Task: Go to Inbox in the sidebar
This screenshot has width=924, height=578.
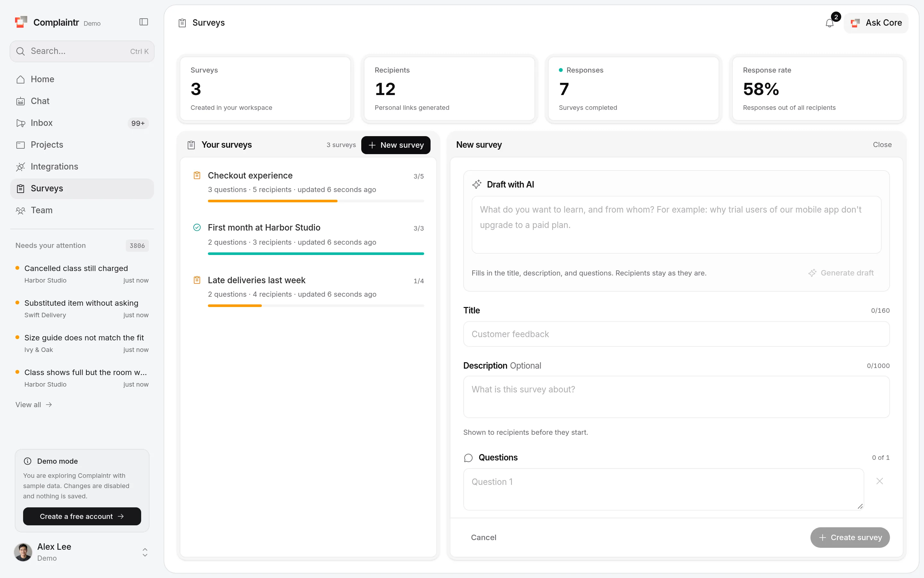Action: pyautogui.click(x=82, y=123)
